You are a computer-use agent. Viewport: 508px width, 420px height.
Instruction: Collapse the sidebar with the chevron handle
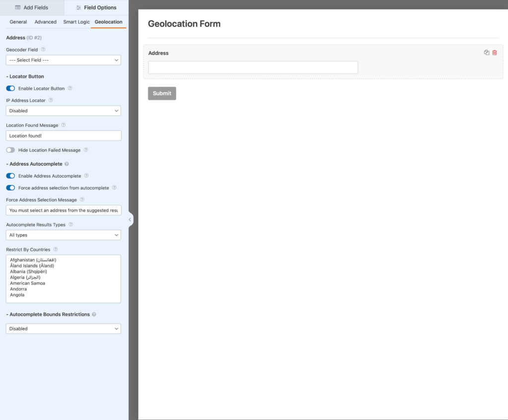coord(130,220)
